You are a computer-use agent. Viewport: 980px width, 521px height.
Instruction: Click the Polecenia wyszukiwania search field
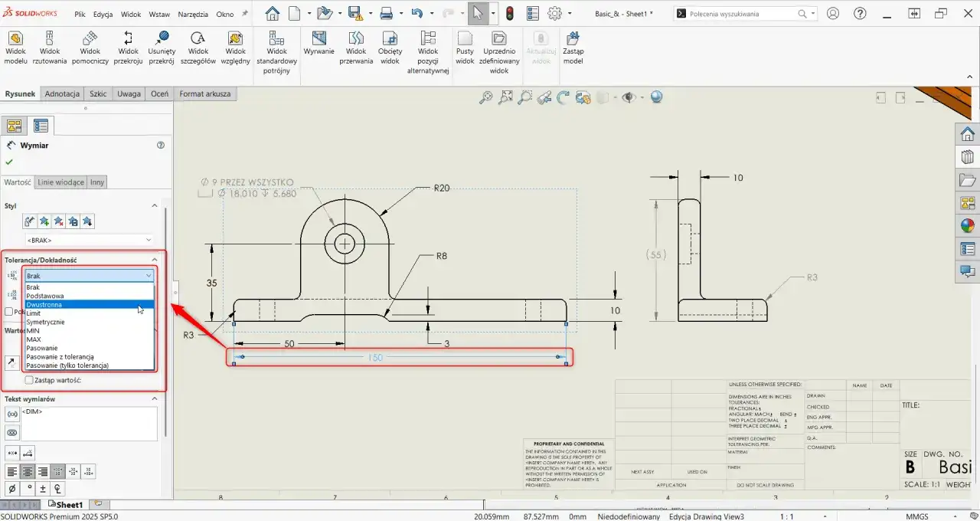point(743,14)
